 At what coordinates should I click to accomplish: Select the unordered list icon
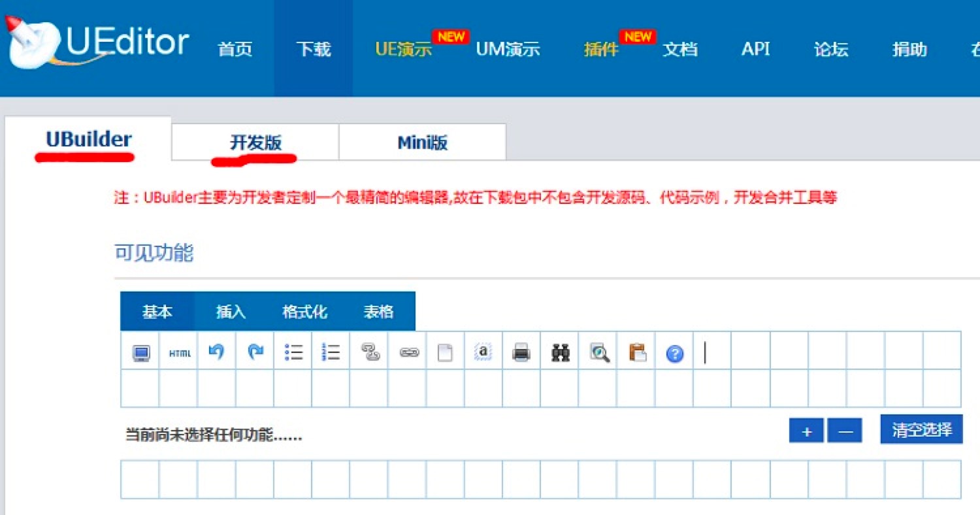click(x=293, y=352)
